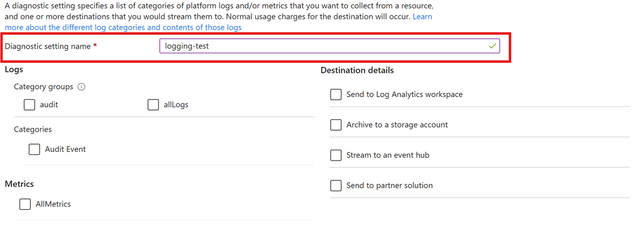Click the Categories subsection label
Screen dimensions: 644x251
pos(33,129)
